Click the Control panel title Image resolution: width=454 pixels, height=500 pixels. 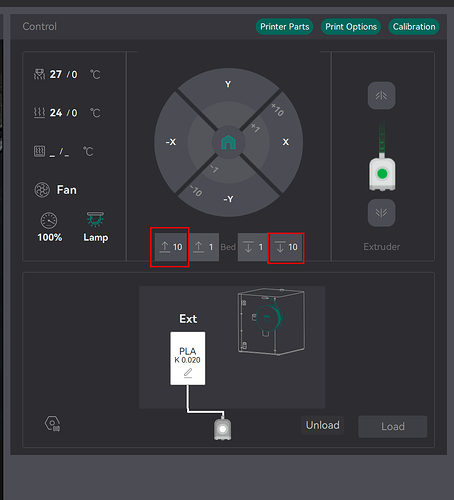40,26
